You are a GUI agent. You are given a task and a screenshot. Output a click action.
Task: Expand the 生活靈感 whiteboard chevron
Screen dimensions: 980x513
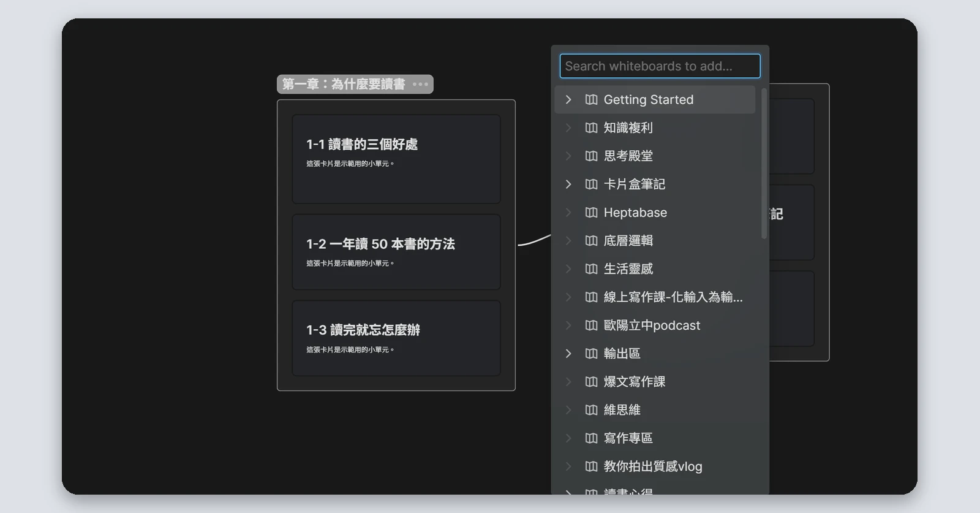coord(568,268)
